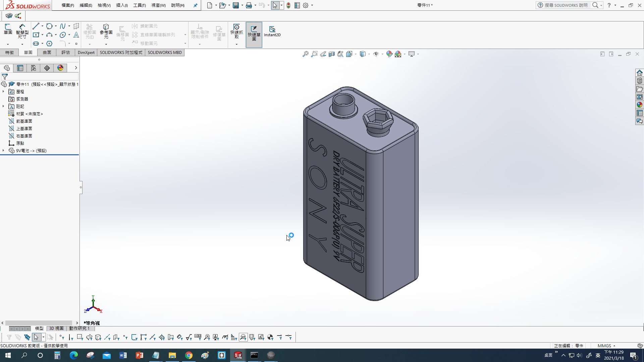The width and height of the screenshot is (644, 362).
Task: Expand the 歷程 History tree node
Action: [x=3, y=92]
